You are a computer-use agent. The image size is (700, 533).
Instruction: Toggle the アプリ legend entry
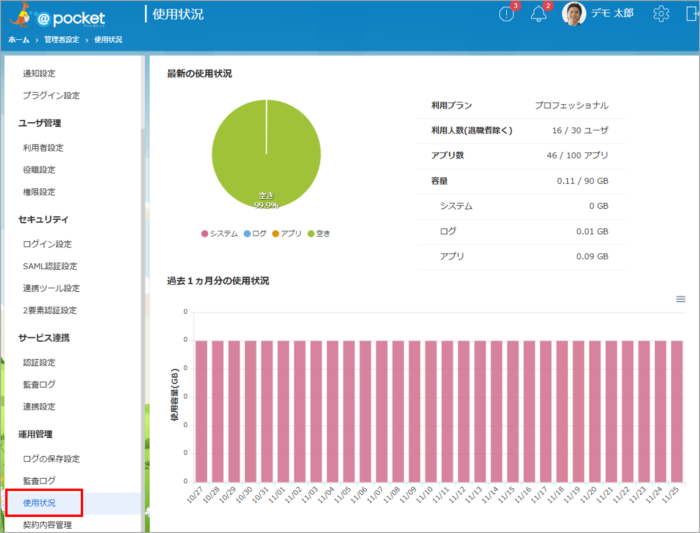tap(286, 233)
